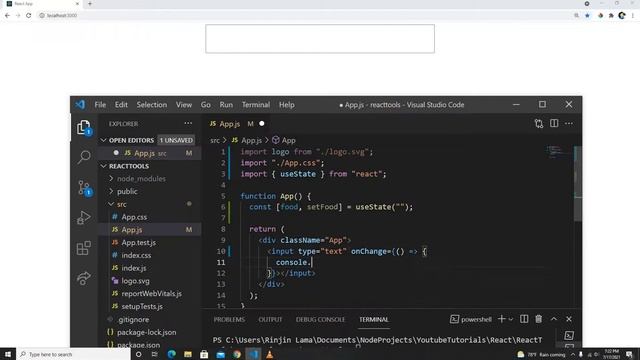Screen dimensions: 640x360
Task: Select the Terminal panel tab
Action: pos(374,320)
